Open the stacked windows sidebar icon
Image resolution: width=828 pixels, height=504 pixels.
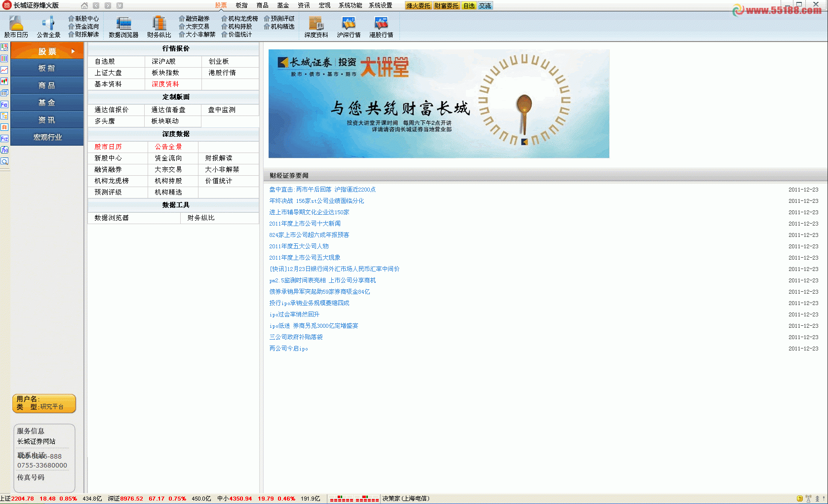pos(4,93)
